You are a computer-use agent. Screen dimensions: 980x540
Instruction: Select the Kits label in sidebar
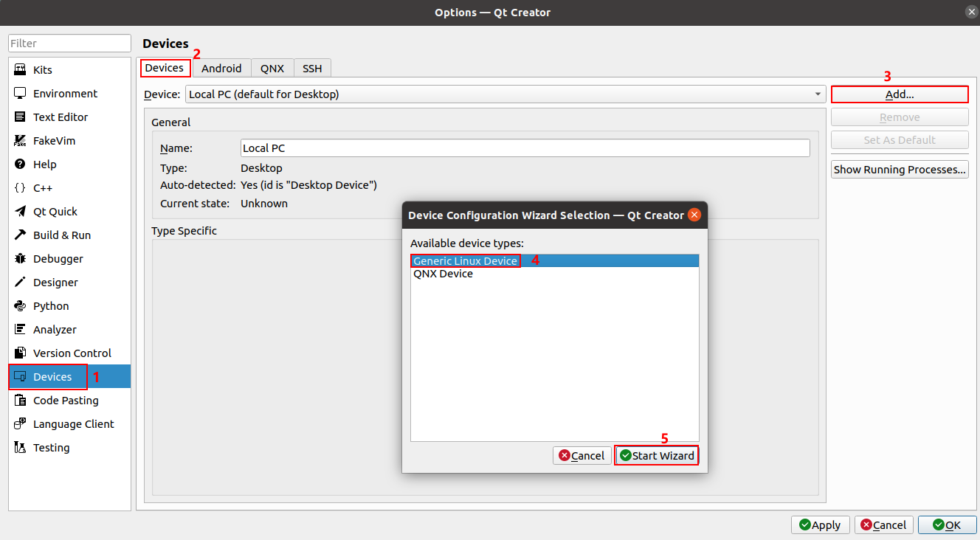[x=43, y=70]
